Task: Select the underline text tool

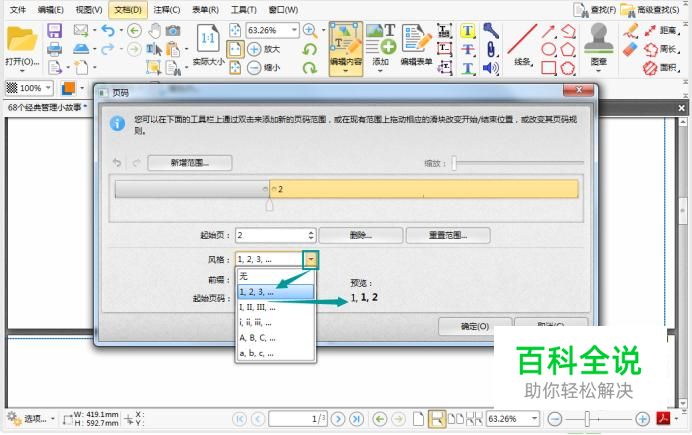Action: pyautogui.click(x=468, y=68)
